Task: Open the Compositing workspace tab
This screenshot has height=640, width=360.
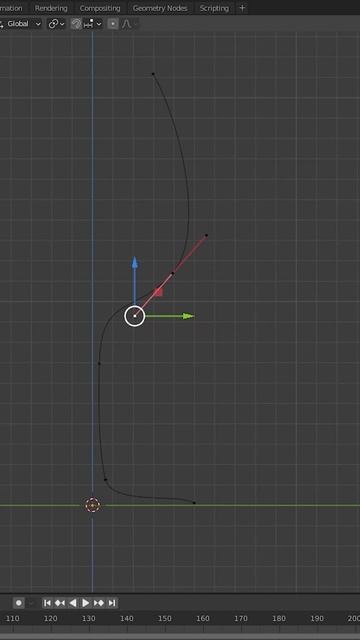Action: 100,8
